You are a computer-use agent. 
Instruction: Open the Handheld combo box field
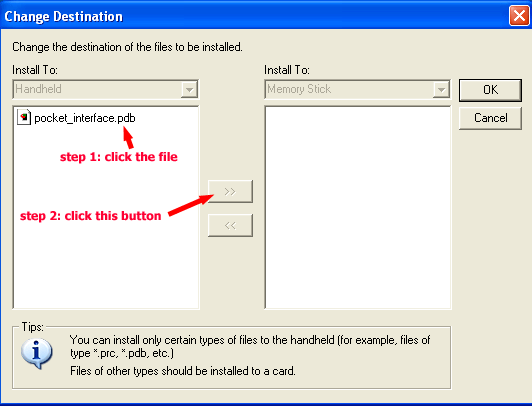[x=105, y=89]
